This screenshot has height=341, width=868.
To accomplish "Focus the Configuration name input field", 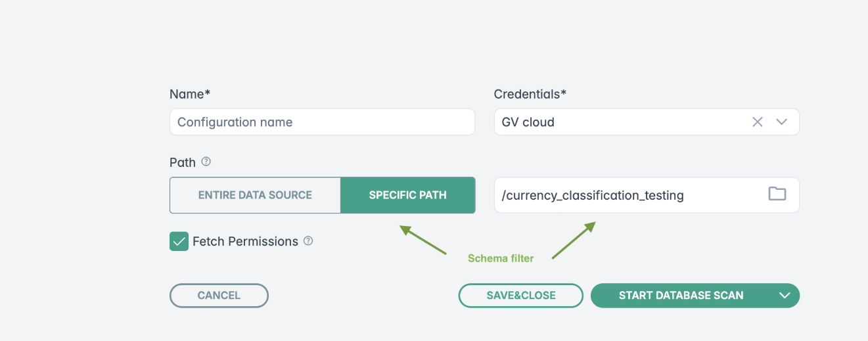I will 322,122.
